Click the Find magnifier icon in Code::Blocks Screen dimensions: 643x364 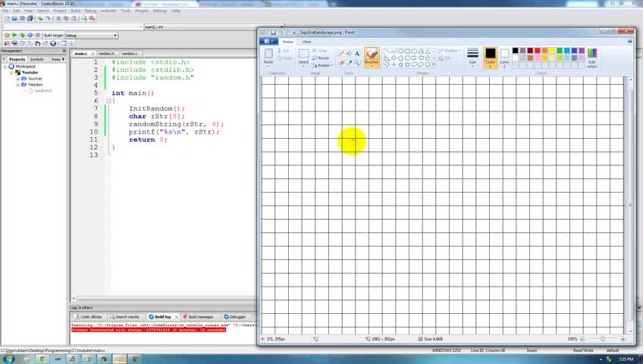pyautogui.click(x=84, y=18)
